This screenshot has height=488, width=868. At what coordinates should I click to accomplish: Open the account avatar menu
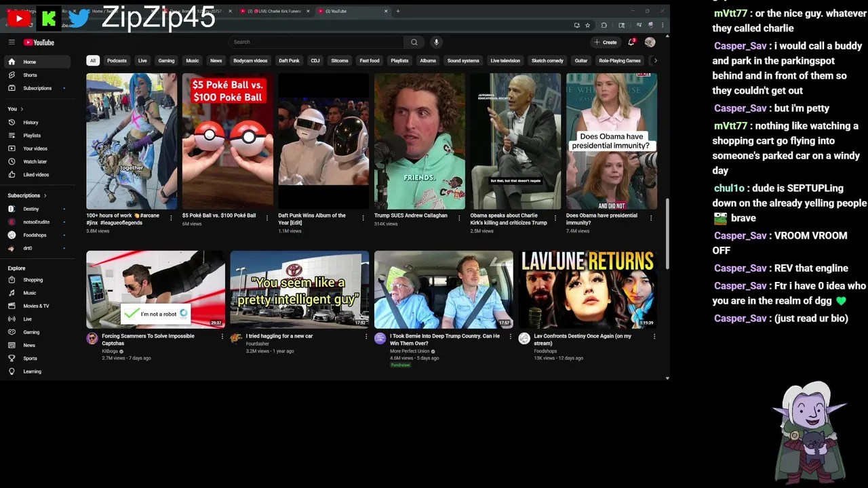pos(650,42)
